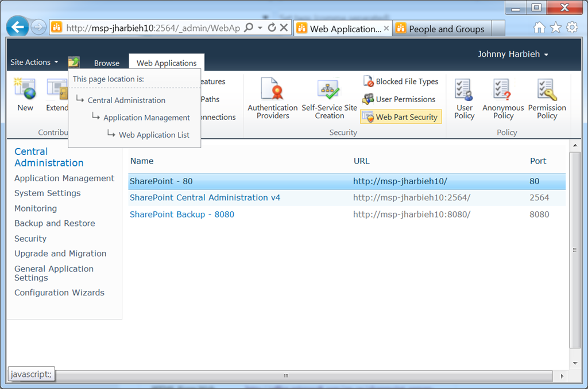This screenshot has width=588, height=389.
Task: Click the Web Part Security button
Action: pos(401,117)
